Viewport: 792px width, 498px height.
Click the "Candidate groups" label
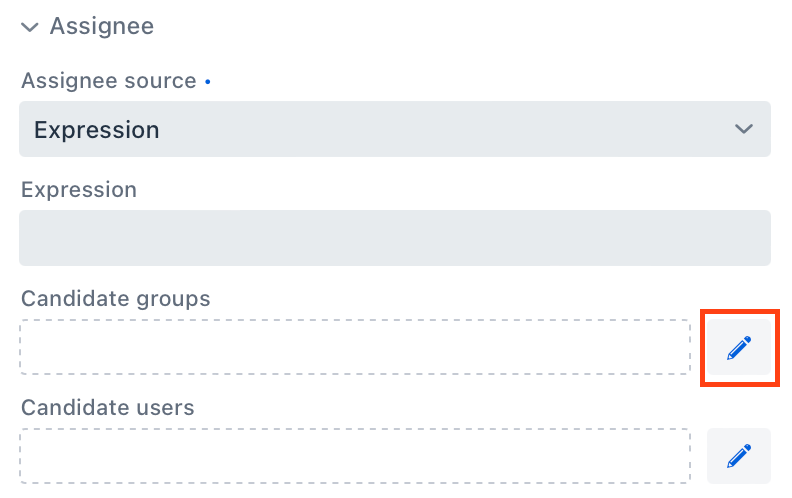(x=116, y=298)
